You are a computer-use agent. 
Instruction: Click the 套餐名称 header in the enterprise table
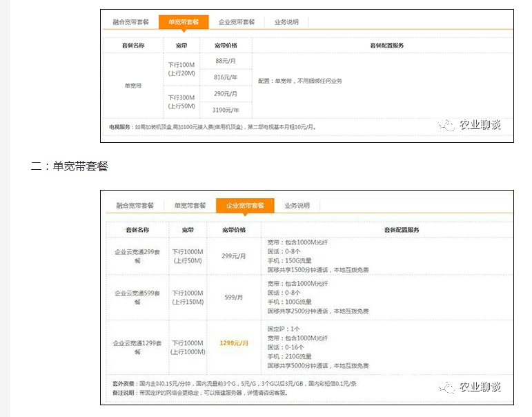(137, 230)
